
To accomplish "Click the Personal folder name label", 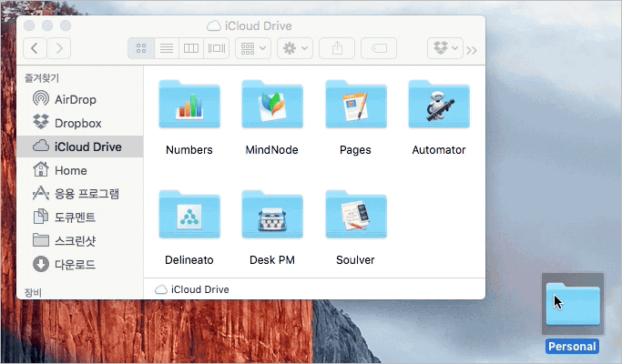I will 572,346.
